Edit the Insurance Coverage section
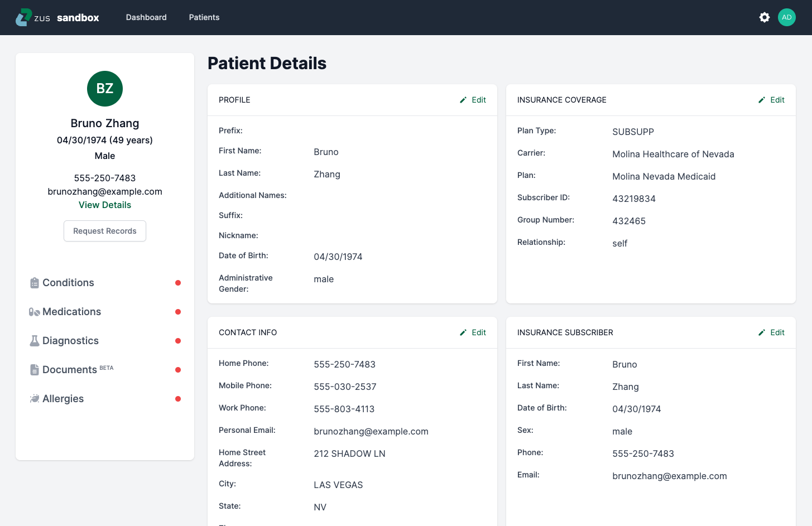Viewport: 812px width, 526px height. point(771,100)
